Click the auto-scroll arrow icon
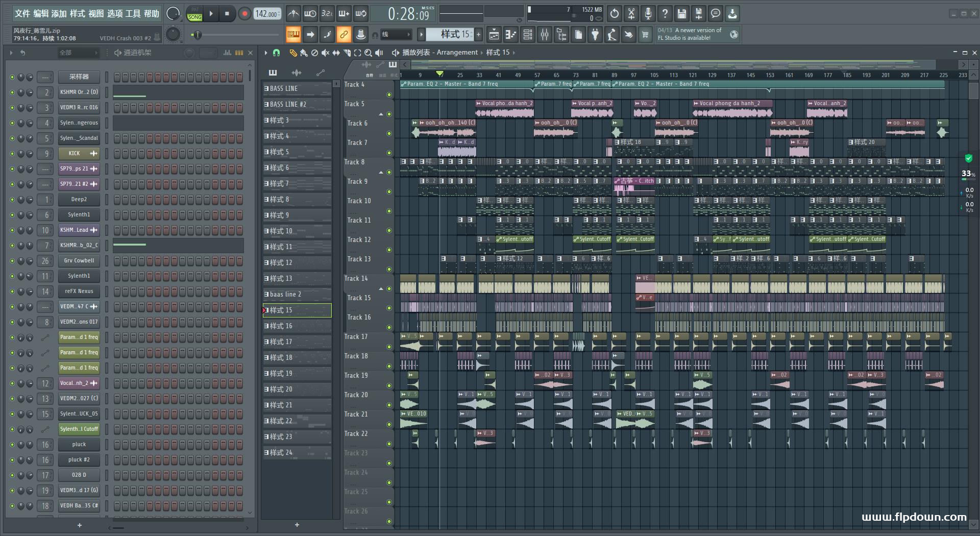This screenshot has width=980, height=536. point(310,35)
